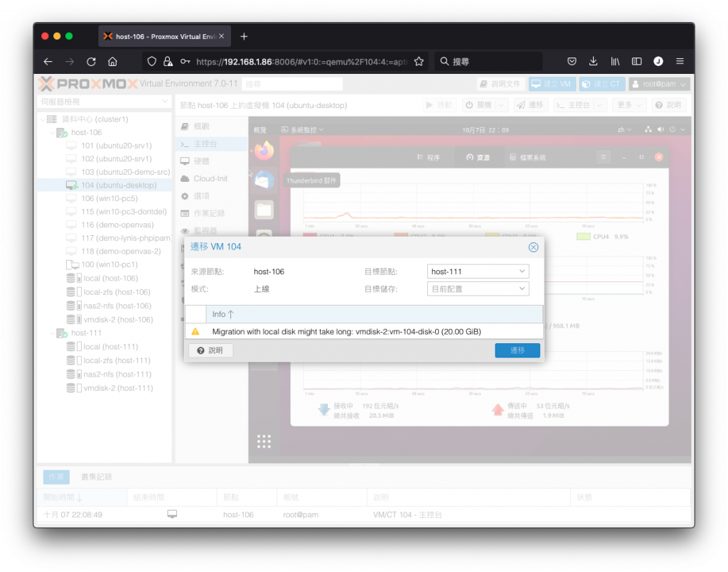Close the 遷移 VM 104 dialog

pos(533,247)
